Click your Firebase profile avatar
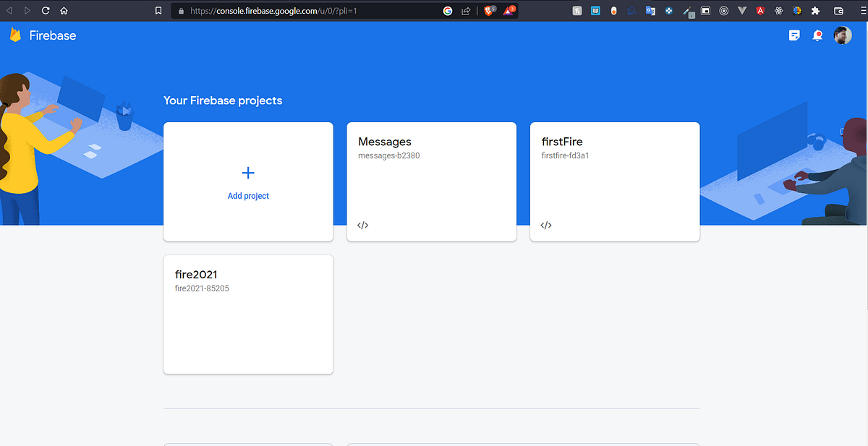Screen dimensions: 868x446 point(843,35)
